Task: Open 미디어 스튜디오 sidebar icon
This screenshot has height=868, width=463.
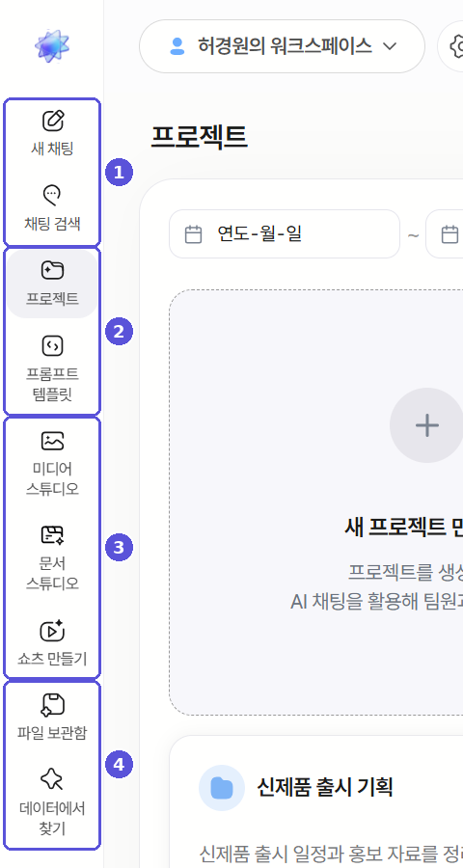Action: 52,441
